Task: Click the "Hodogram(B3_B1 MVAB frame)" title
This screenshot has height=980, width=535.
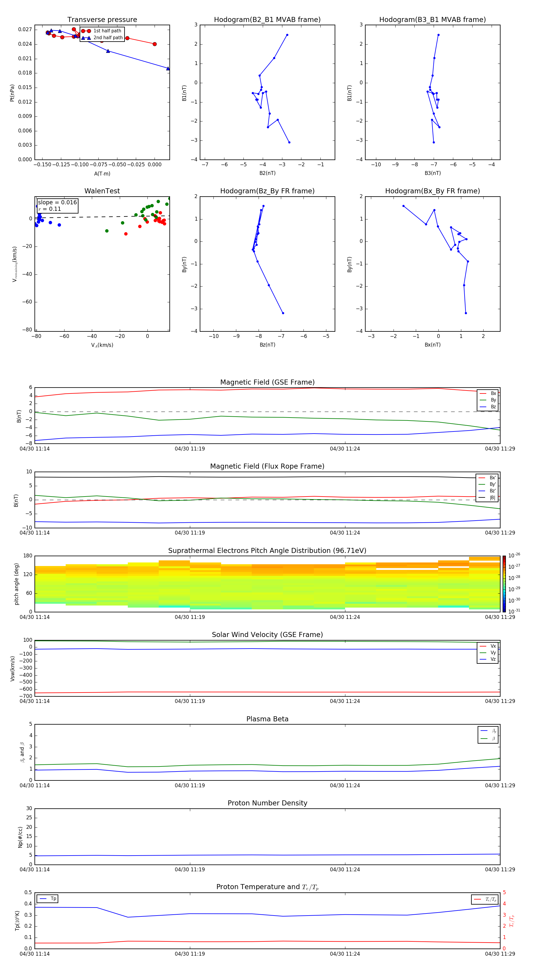Action: tap(432, 20)
